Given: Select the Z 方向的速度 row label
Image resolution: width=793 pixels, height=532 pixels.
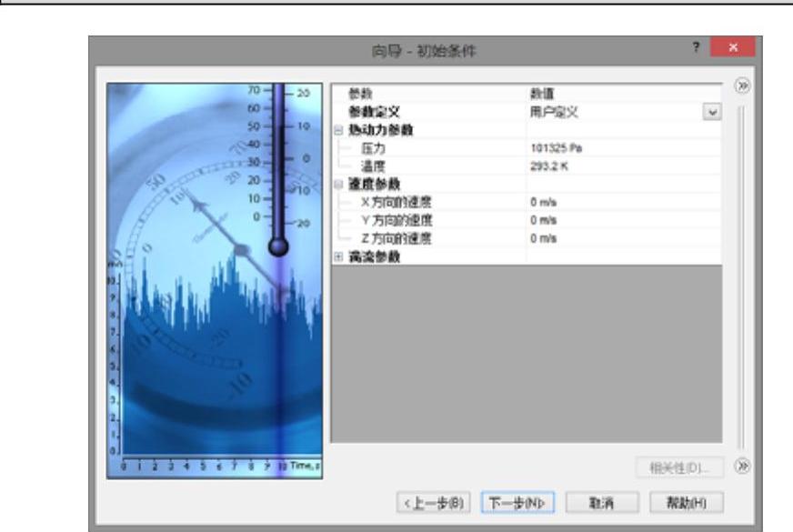Looking at the screenshot, I should click(396, 238).
